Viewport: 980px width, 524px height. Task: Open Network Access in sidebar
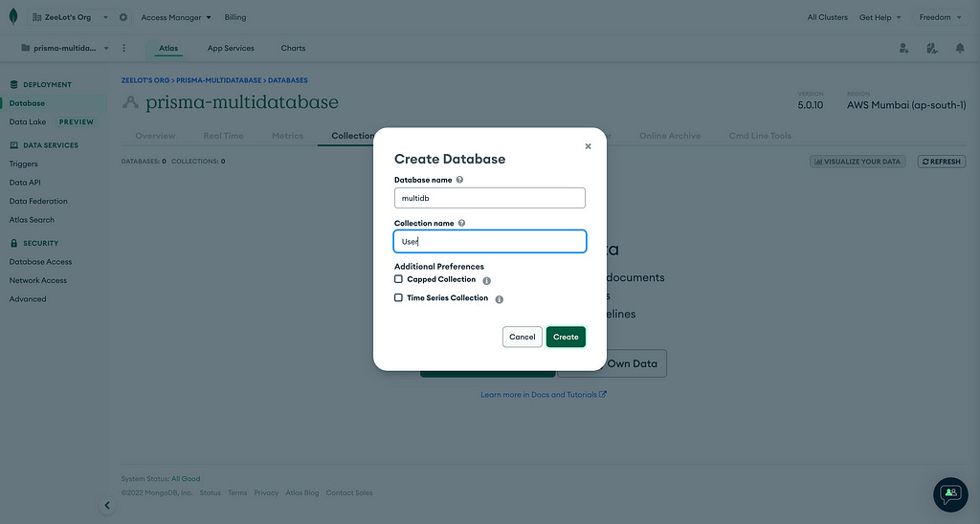click(x=38, y=280)
